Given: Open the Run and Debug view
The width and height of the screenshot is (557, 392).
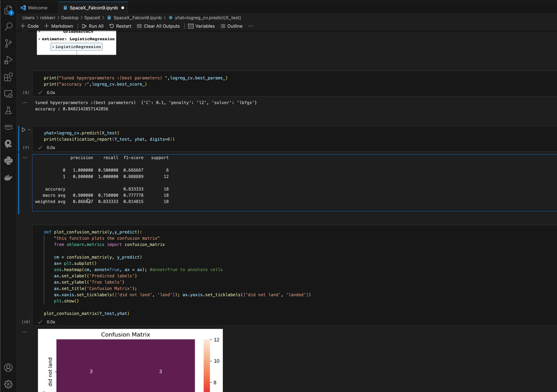Looking at the screenshot, I should pos(8,60).
